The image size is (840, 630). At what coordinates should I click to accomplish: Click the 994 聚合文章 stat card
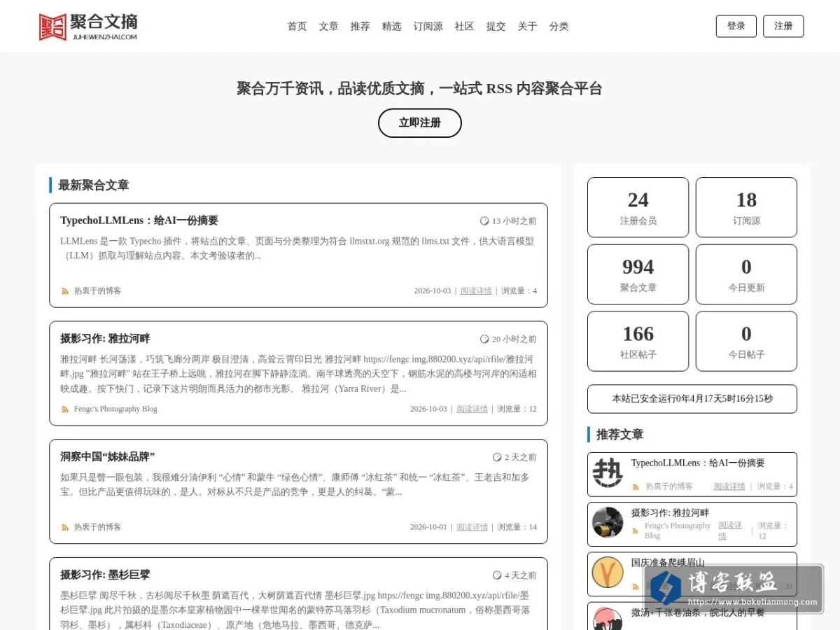638,274
